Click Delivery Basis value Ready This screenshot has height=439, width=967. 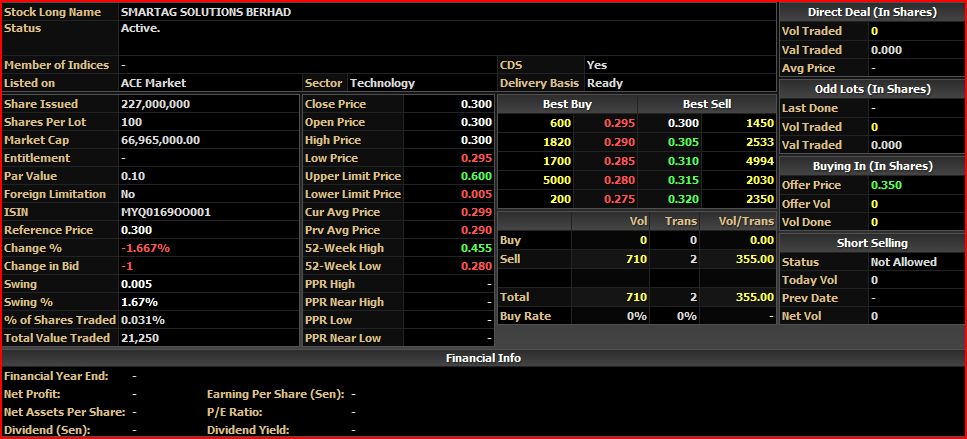604,83
